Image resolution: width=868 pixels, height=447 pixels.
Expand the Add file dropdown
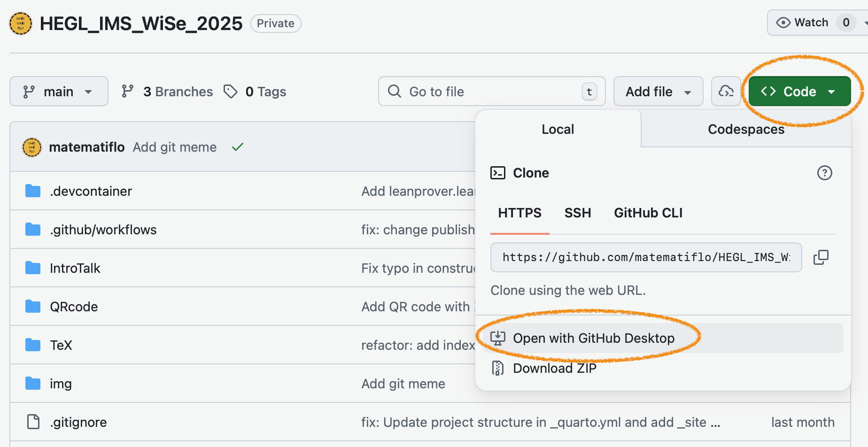click(658, 92)
